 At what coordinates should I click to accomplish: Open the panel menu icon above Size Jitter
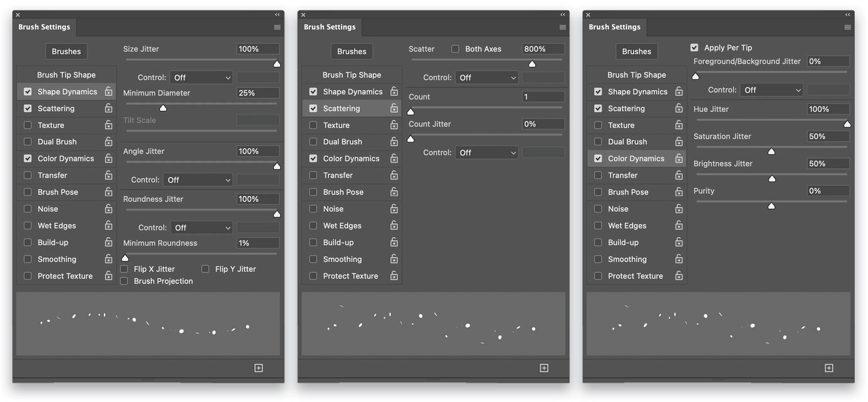click(x=277, y=27)
